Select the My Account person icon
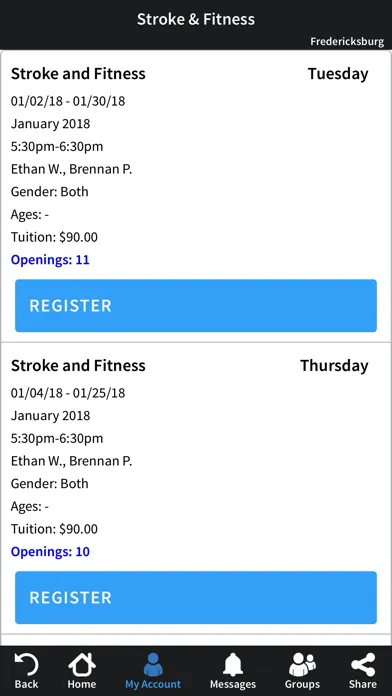Screen dimensions: 392x696 pyautogui.click(x=153, y=665)
